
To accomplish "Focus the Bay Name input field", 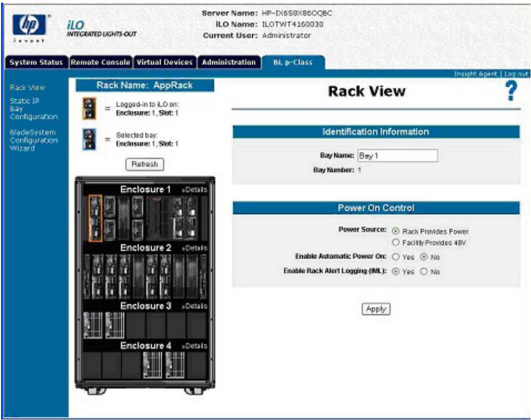I will [x=397, y=156].
